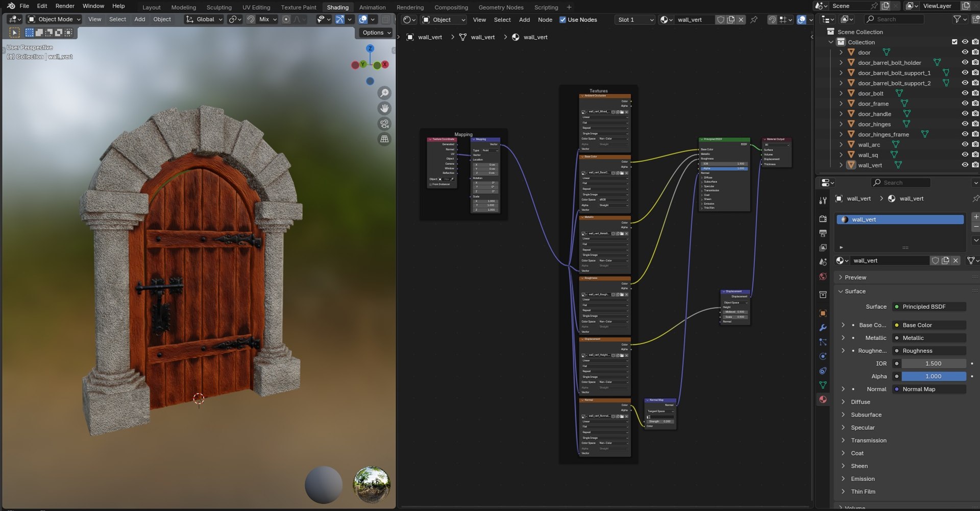Open the View Layer properties tab
The image size is (980, 511).
click(823, 248)
